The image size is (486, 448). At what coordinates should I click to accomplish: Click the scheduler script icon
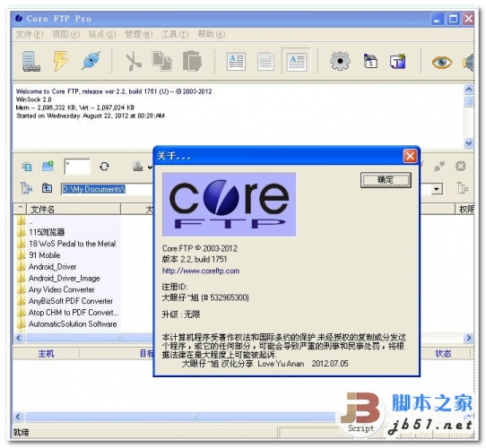[370, 61]
